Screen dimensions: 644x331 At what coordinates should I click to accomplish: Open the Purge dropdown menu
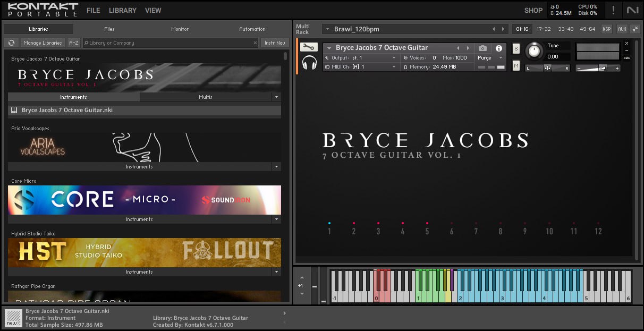[501, 58]
